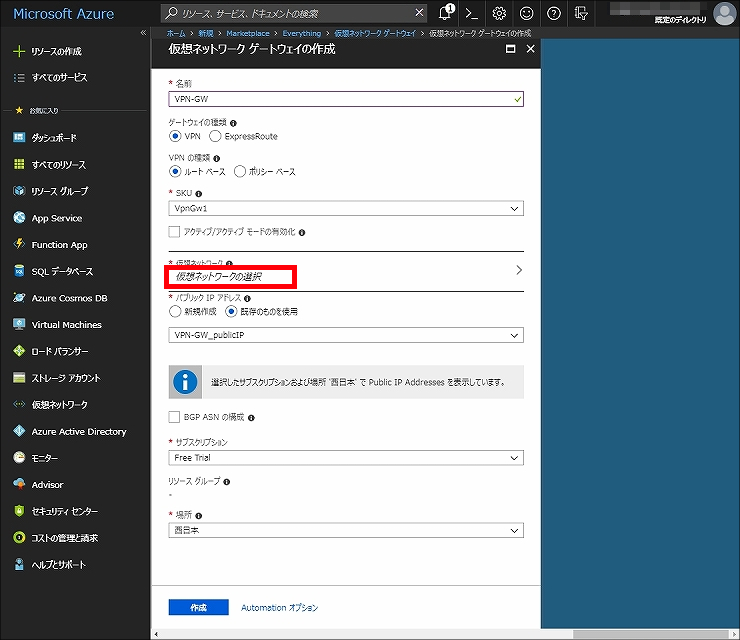Viewport: 740px width, 640px height.
Task: Open すべてのサービス list icon
Action: pos(19,77)
